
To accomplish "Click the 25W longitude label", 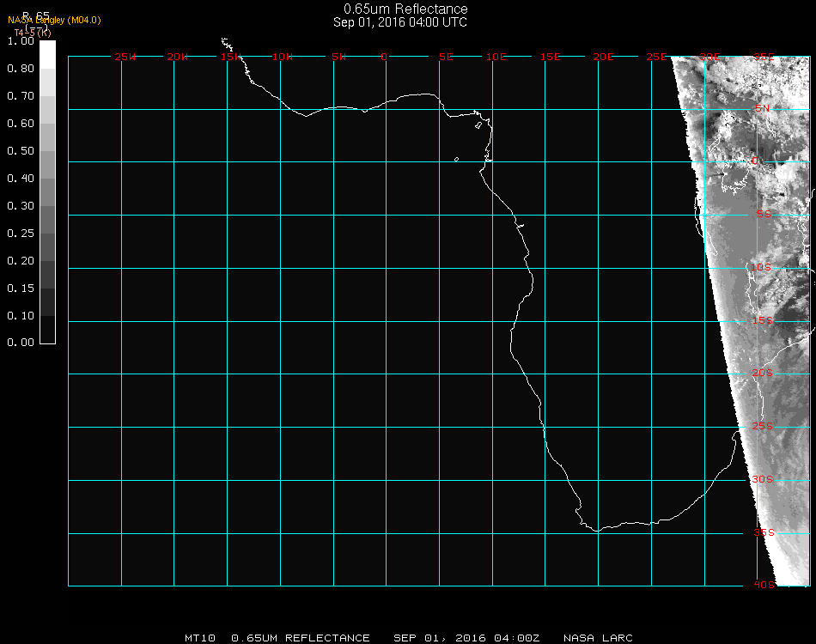I will coord(125,57).
